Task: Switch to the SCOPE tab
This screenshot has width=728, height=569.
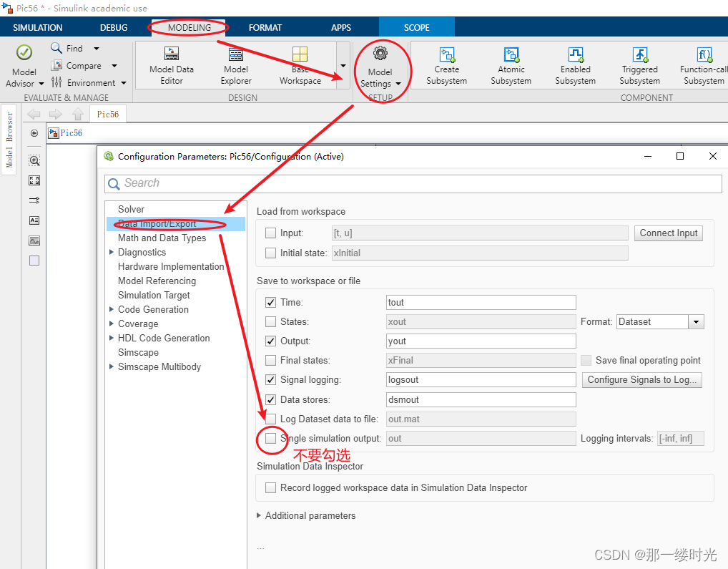Action: (416, 28)
